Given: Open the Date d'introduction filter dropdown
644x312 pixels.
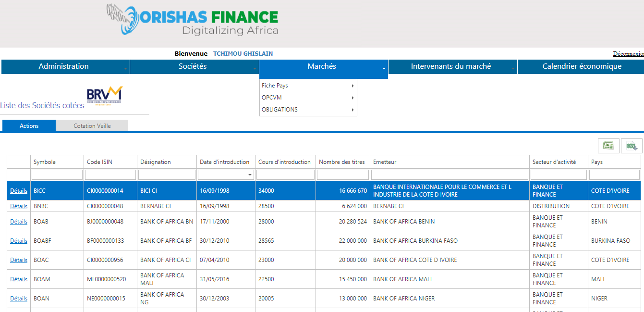Looking at the screenshot, I should point(250,175).
